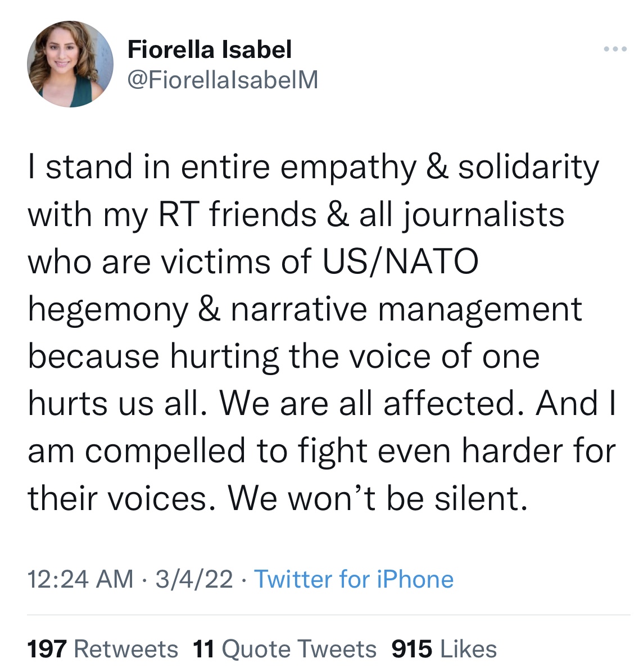Click the phrase "RT friends" in the tweet

(x=237, y=215)
